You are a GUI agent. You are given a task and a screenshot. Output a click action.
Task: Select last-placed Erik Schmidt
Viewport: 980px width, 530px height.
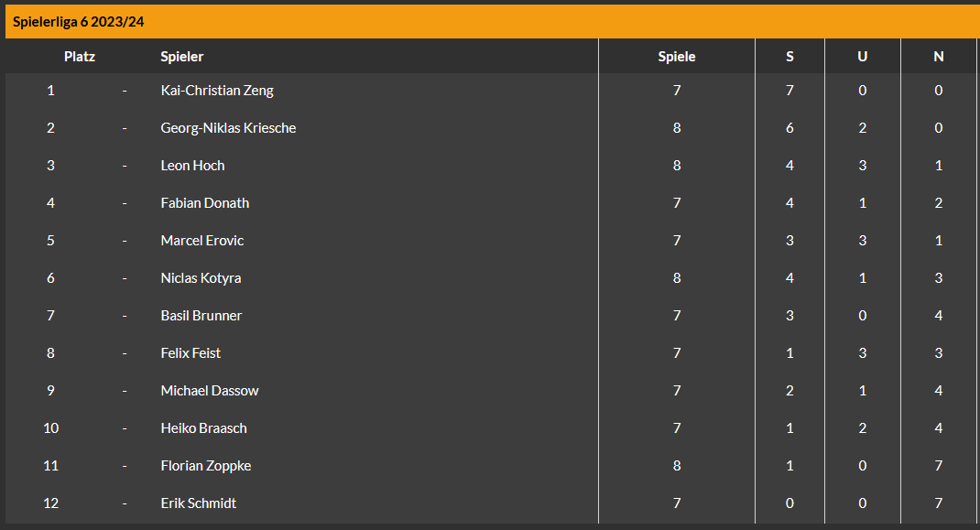[x=198, y=503]
